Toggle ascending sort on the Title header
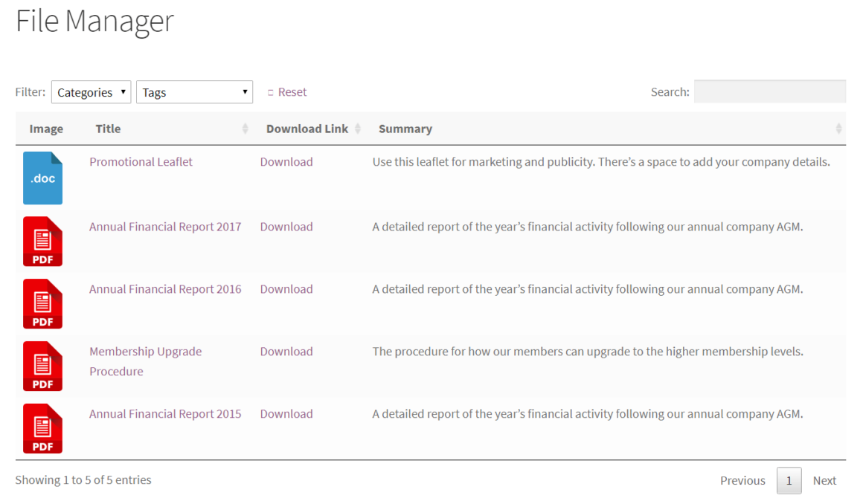The image size is (863, 504). coord(108,129)
